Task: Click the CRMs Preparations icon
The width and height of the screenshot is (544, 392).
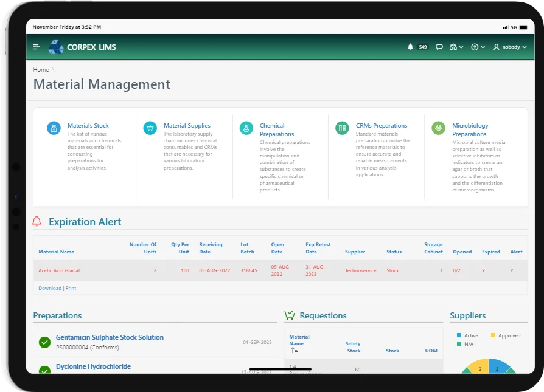Action: 342,128
